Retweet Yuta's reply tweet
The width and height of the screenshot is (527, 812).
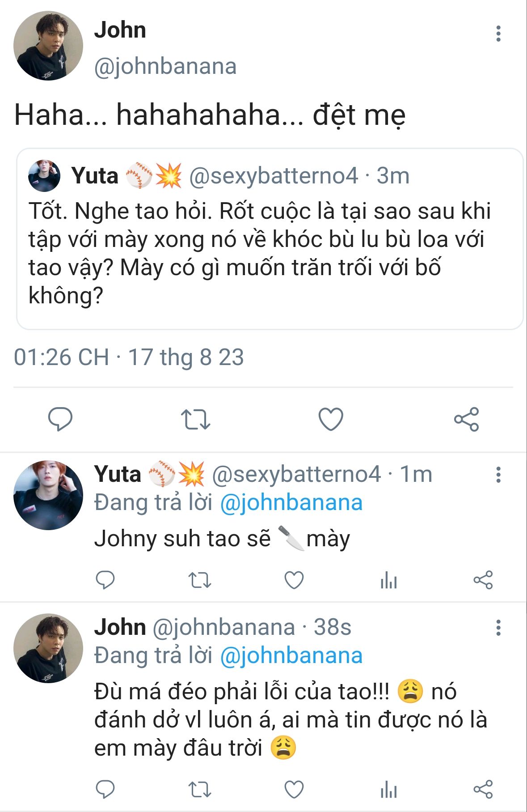pyautogui.click(x=199, y=580)
